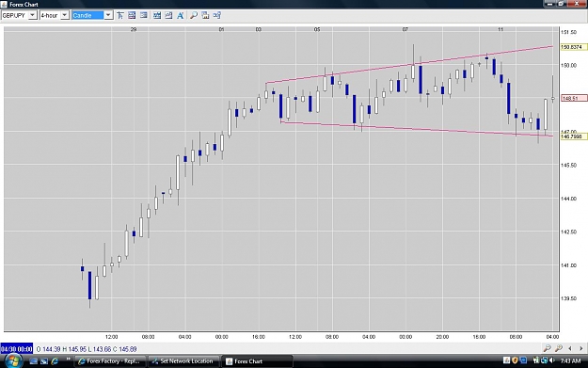Click the 151.50 price axis label
588x368 pixels.
pos(568,32)
